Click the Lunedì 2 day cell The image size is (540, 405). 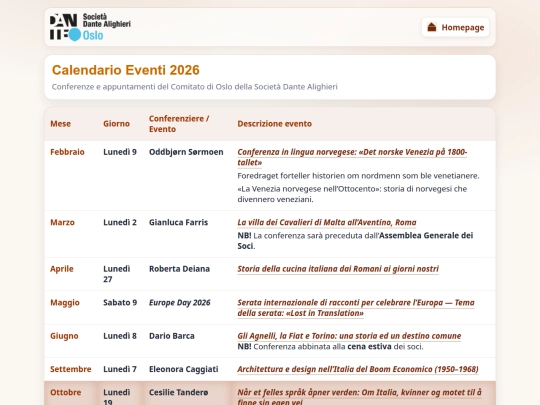[x=120, y=222]
